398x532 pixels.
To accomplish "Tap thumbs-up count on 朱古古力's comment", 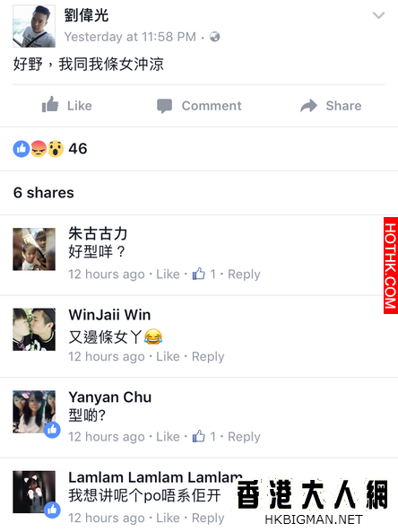I will pyautogui.click(x=203, y=274).
